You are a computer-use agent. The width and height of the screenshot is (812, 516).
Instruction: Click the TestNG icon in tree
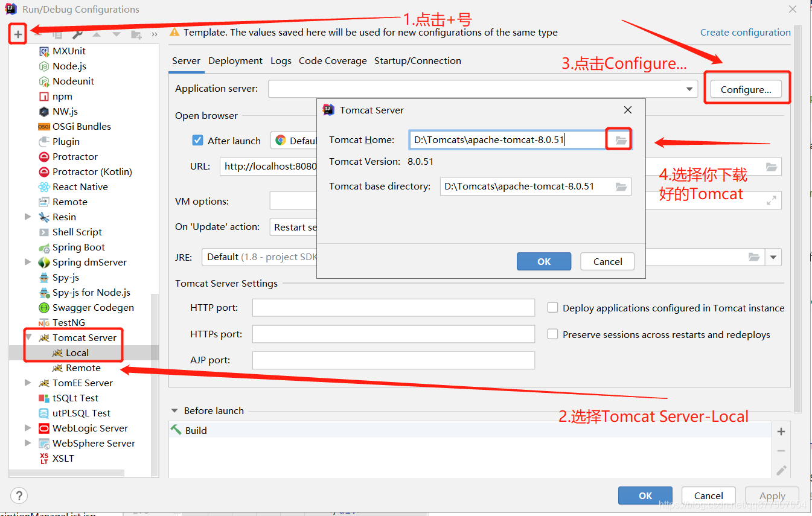point(43,323)
